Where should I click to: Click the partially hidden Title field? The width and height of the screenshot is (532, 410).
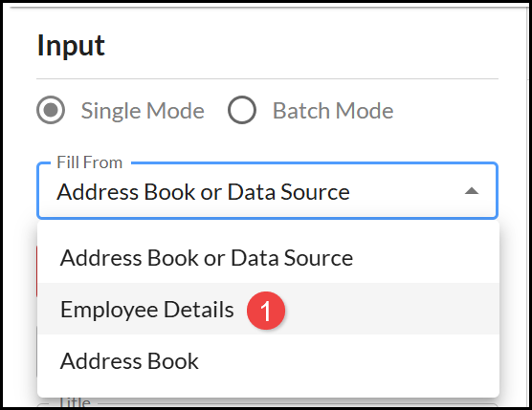[267, 405]
